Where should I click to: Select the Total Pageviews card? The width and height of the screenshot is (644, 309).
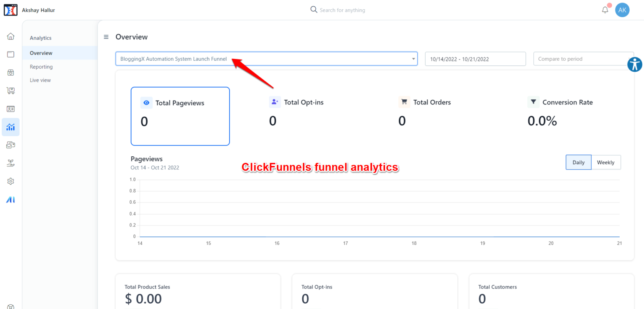[180, 116]
